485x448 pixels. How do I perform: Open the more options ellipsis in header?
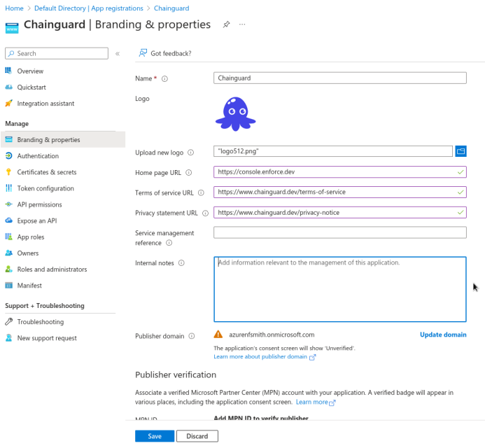tap(242, 24)
